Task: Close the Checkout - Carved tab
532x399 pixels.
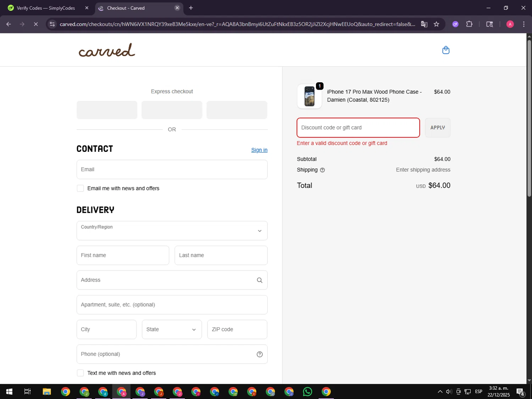Action: [177, 8]
